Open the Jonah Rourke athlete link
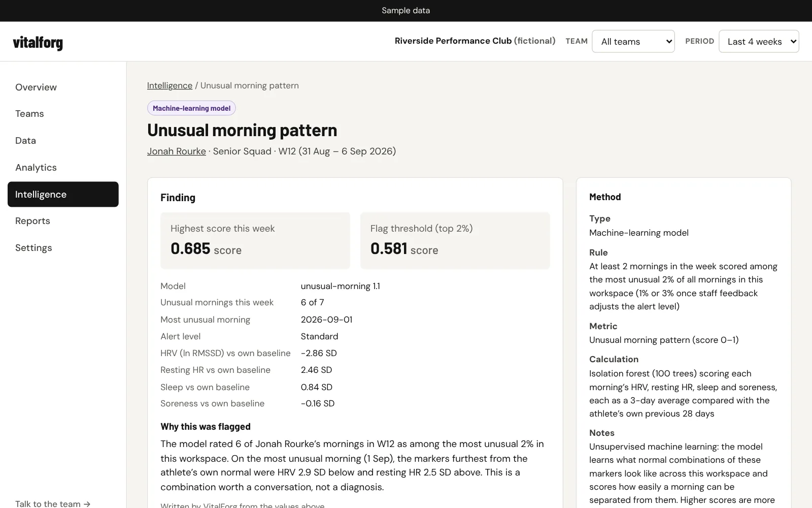Image resolution: width=812 pixels, height=508 pixels. coord(177,151)
